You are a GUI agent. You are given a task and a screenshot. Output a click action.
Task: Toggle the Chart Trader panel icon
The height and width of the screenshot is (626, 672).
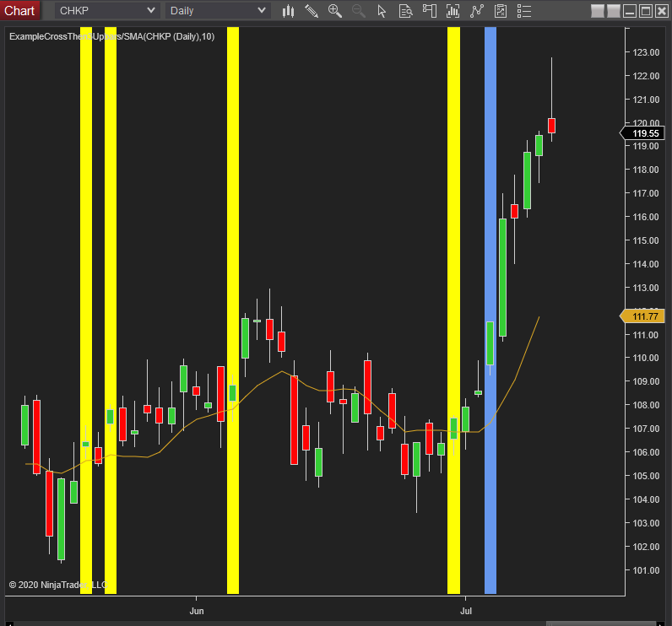click(x=429, y=11)
